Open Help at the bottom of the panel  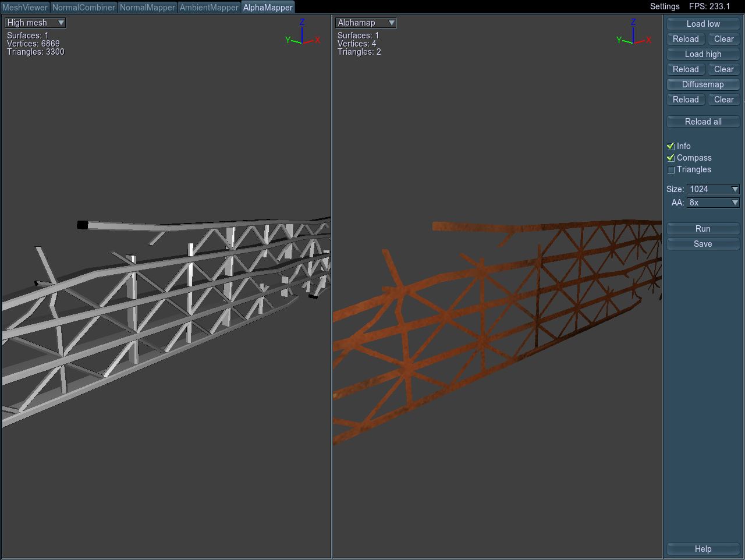tap(703, 549)
